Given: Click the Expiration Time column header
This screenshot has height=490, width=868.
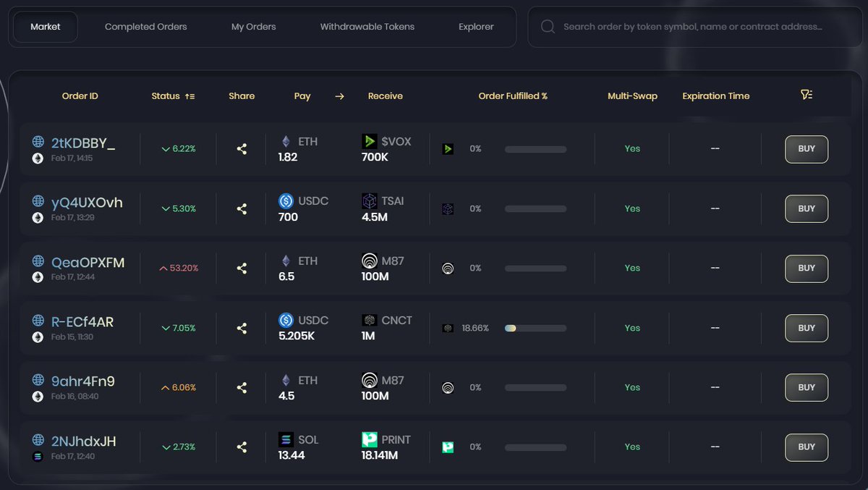Looking at the screenshot, I should [715, 96].
